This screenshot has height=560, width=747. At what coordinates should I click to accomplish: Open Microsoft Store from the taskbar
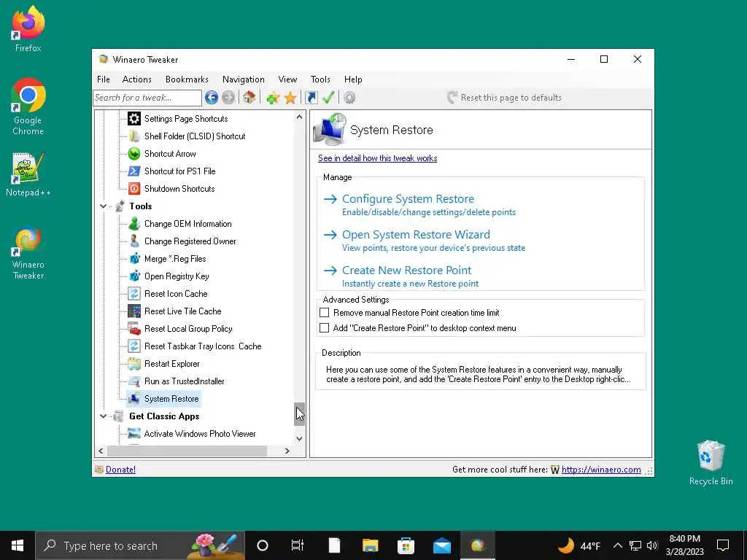click(406, 545)
